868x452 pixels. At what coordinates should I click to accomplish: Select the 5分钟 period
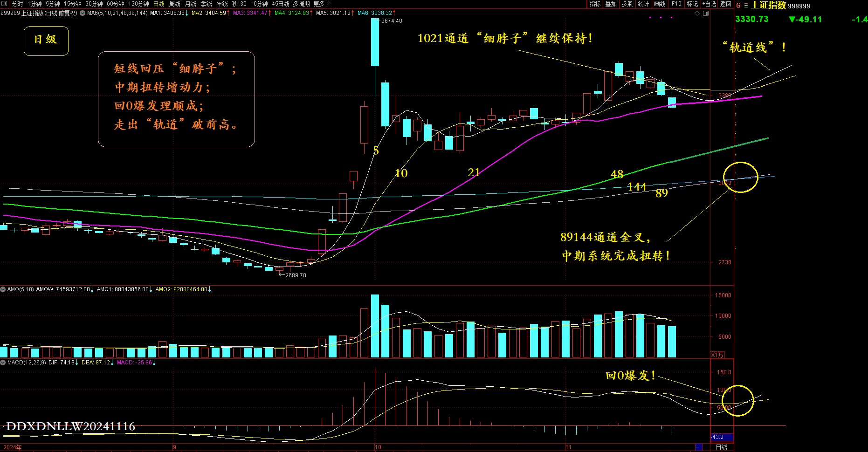(x=53, y=4)
